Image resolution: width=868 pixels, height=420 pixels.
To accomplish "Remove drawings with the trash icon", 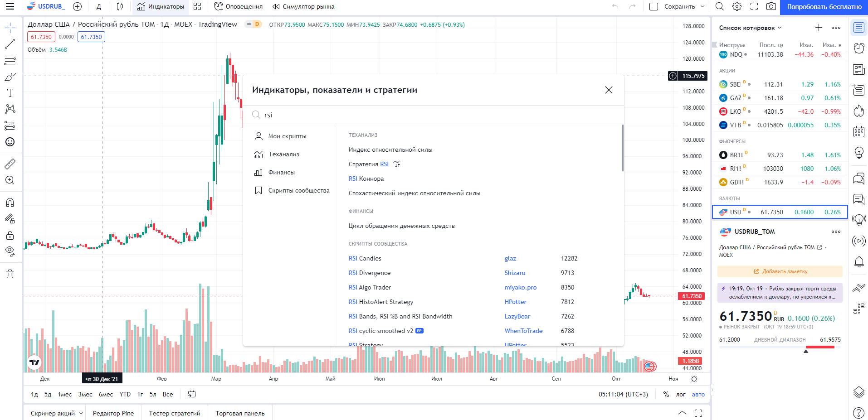I will coord(10,274).
